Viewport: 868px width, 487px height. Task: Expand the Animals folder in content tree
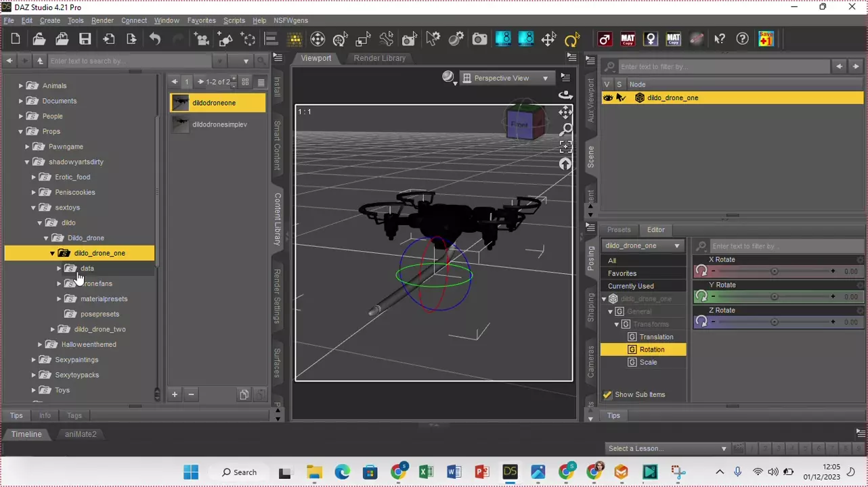tap(21, 86)
